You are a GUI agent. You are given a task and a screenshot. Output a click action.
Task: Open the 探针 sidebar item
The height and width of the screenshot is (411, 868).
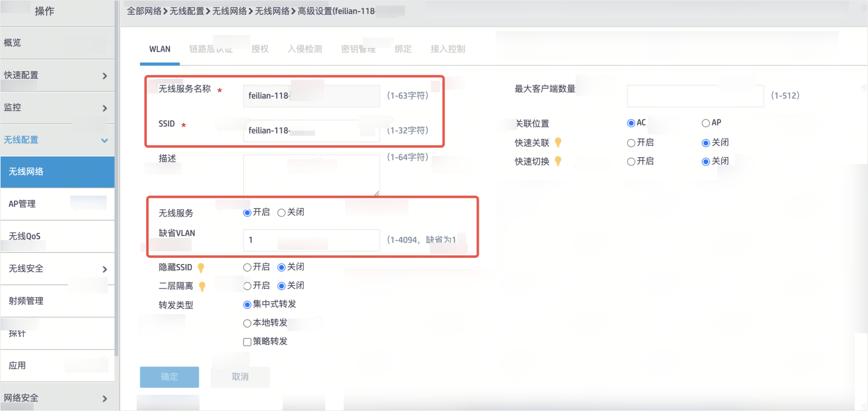57,334
